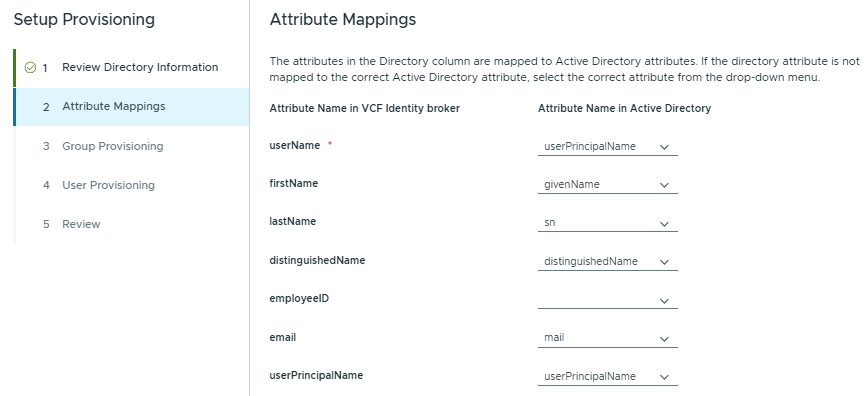
Task: Open the Review Directory Information step
Action: (131, 68)
